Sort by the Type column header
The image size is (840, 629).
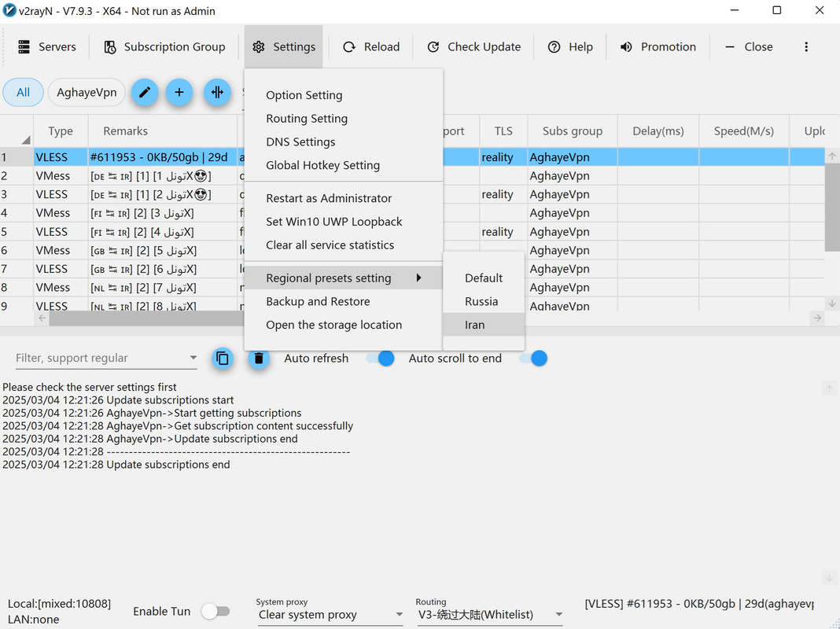(61, 131)
